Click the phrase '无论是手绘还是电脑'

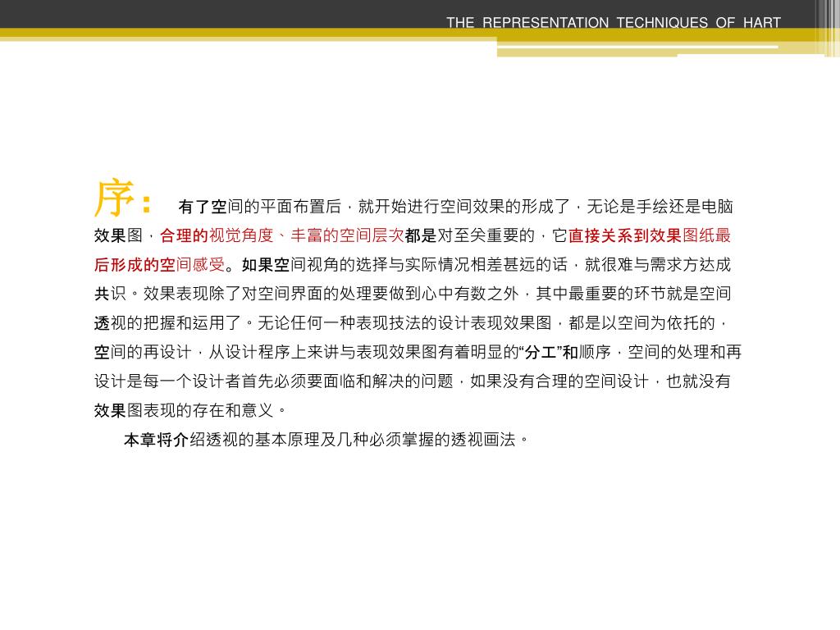pyautogui.click(x=660, y=206)
